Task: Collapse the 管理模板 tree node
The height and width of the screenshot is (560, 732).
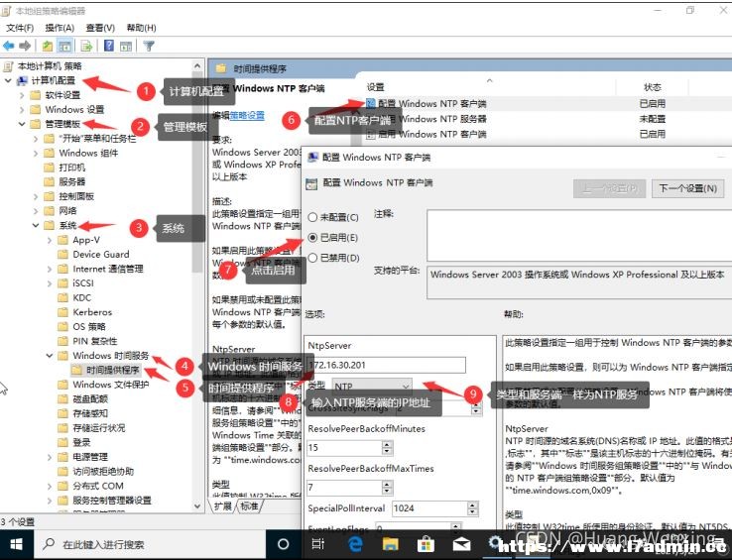Action: 22,124
